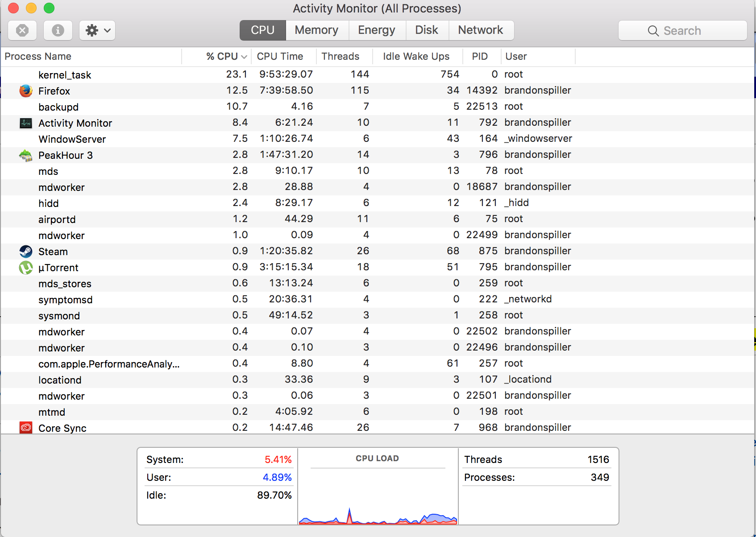Open the gear actions dropdown menu
The image size is (756, 537).
point(97,30)
